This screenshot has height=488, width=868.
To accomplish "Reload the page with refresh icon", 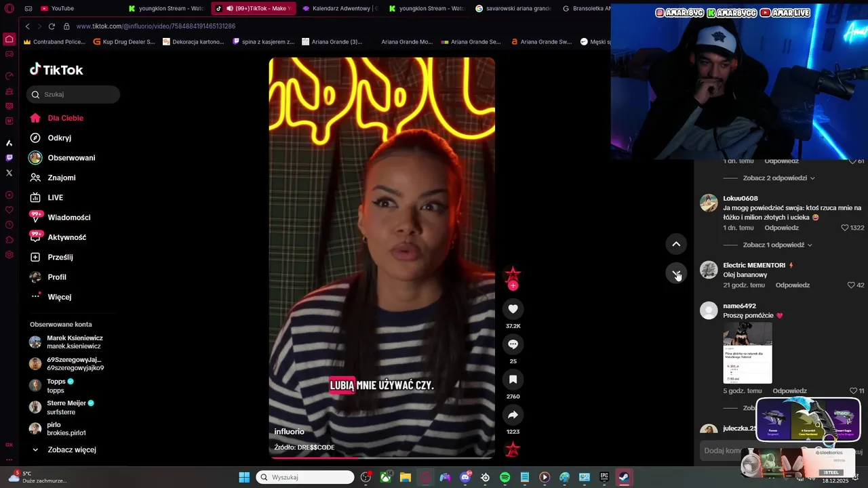I will [x=52, y=26].
